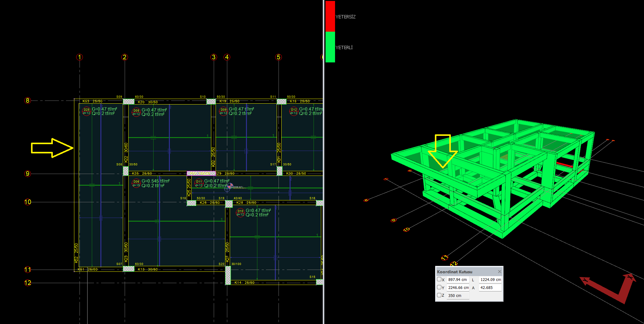Click the mass center symbol near D11
The width and height of the screenshot is (644, 324).
pyautogui.click(x=230, y=186)
